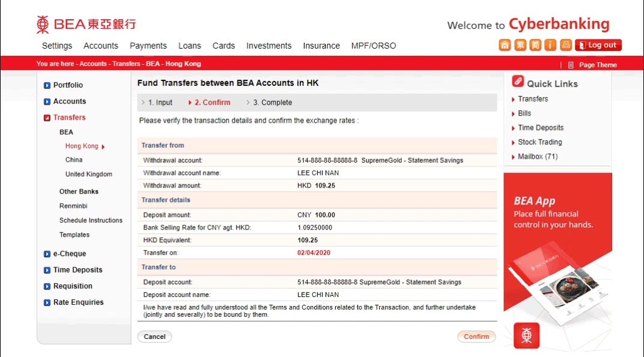Select China under BEA transfers

(74, 160)
